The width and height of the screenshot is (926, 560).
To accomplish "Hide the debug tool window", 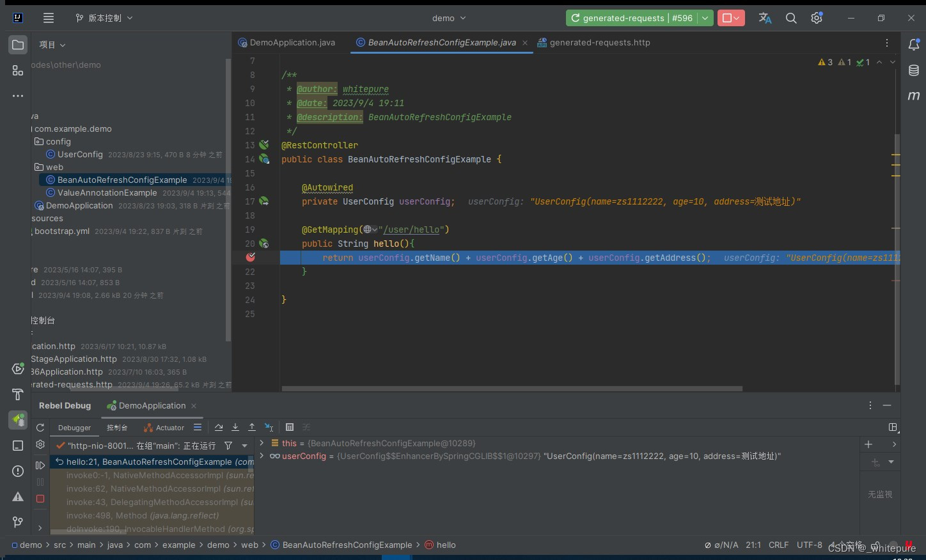I will [887, 405].
